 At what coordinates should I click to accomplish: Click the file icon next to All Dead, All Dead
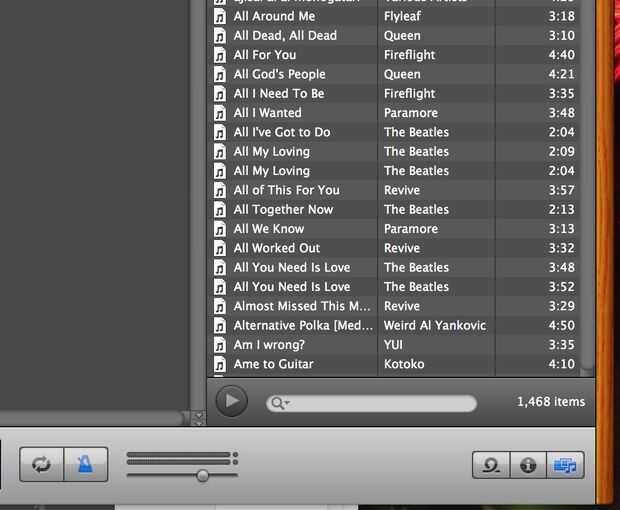pyautogui.click(x=220, y=36)
